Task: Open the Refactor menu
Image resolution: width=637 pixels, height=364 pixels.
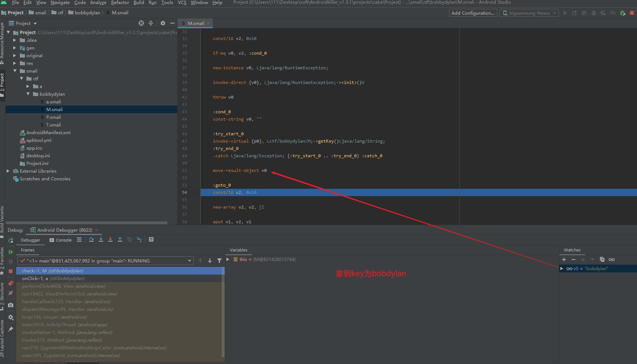Action: [120, 3]
